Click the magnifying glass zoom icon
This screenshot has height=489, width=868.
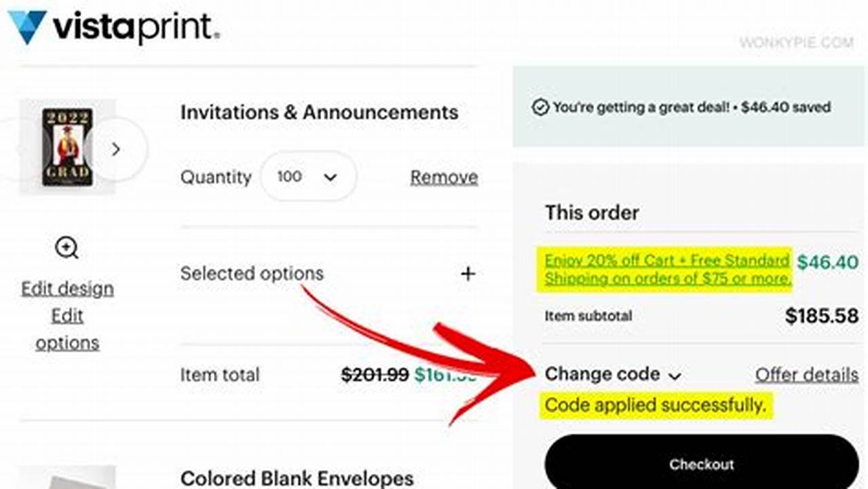coord(67,249)
